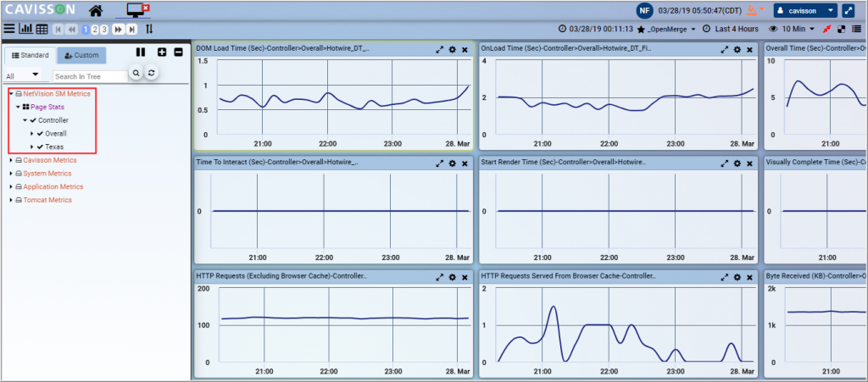The image size is (868, 382).
Task: Expand Application Metrics node
Action: [x=11, y=187]
